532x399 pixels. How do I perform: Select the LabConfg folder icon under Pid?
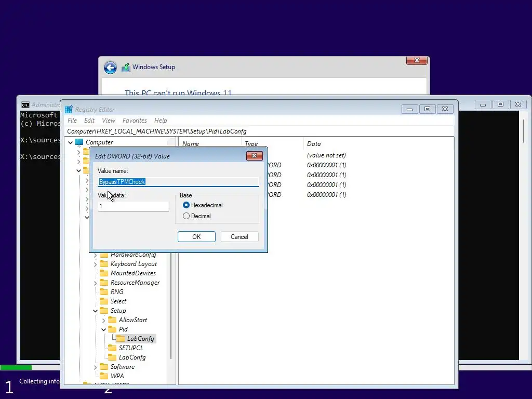[121, 339]
